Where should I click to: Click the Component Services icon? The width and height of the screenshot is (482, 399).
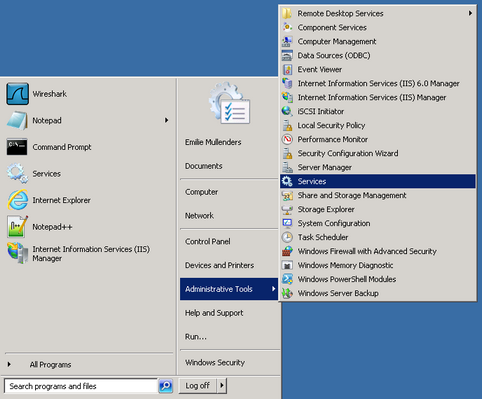click(287, 27)
